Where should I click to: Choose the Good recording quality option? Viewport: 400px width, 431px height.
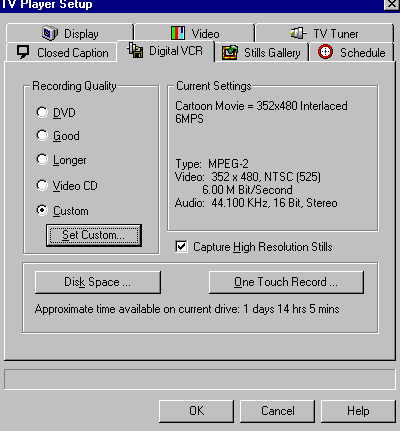58,136
